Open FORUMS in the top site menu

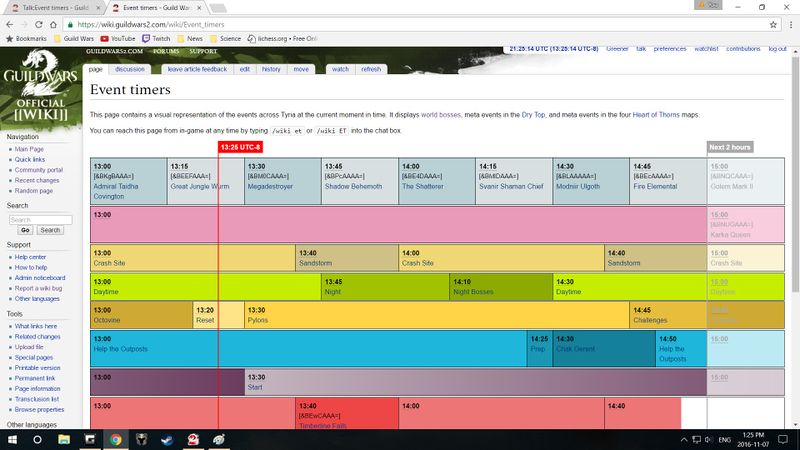[166, 51]
